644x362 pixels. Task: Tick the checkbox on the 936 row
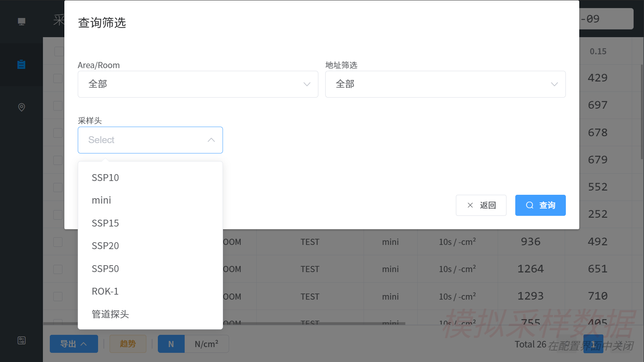[58, 242]
